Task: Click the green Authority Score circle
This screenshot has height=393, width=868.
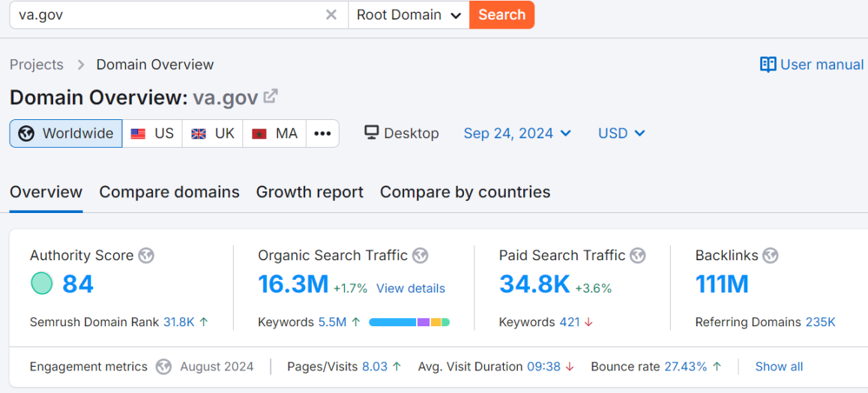Action: pos(41,283)
